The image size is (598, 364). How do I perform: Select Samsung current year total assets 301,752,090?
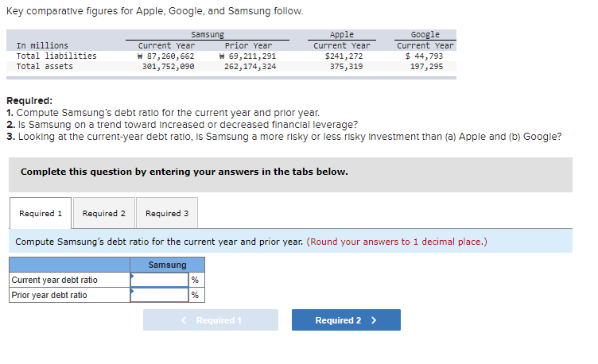click(x=169, y=66)
